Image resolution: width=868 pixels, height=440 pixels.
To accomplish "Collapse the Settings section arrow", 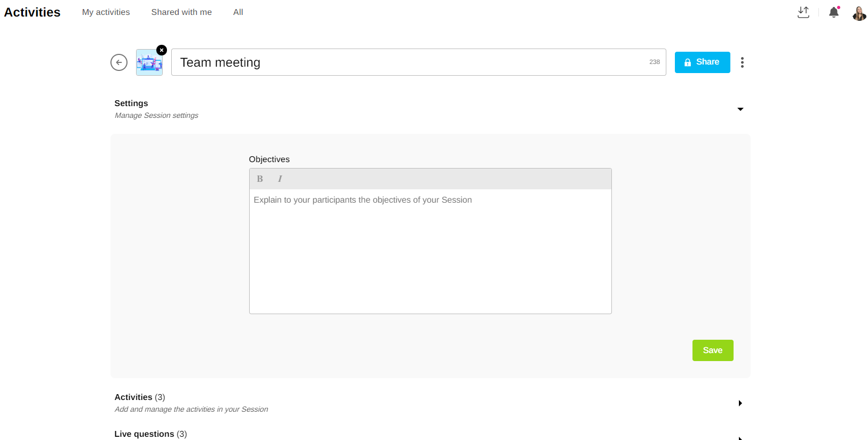I will [x=740, y=109].
